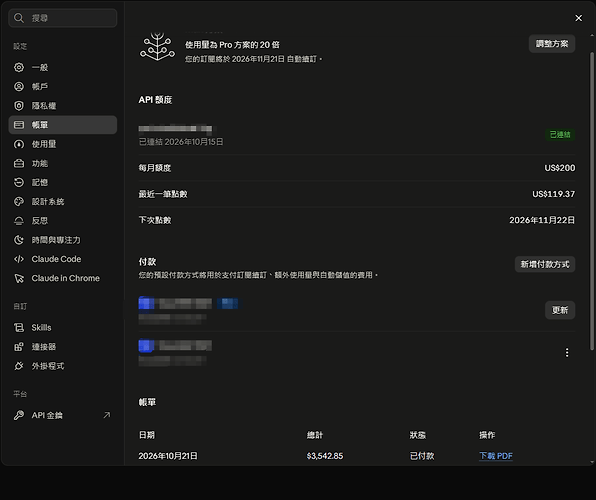Viewport: 596px width, 500px height.
Task: Close the settings dialog with X
Action: (x=579, y=18)
